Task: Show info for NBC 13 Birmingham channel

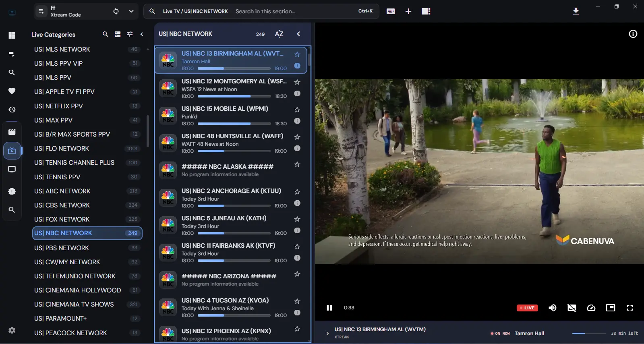Action: [x=297, y=66]
